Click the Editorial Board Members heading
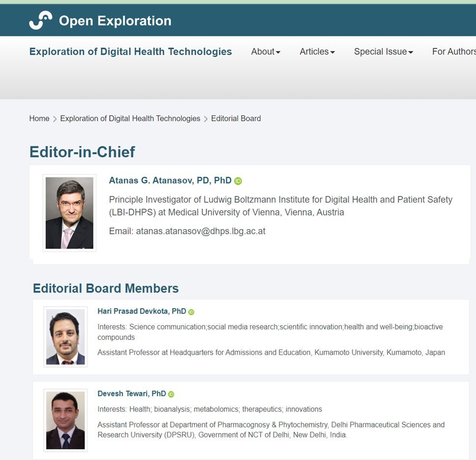 tap(106, 288)
